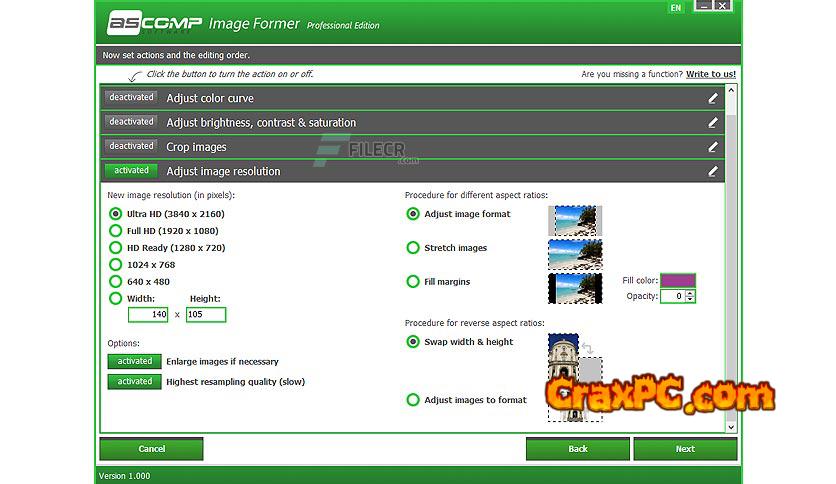Proceed with the Next button
Screen dimensions: 836x484
pyautogui.click(x=685, y=449)
